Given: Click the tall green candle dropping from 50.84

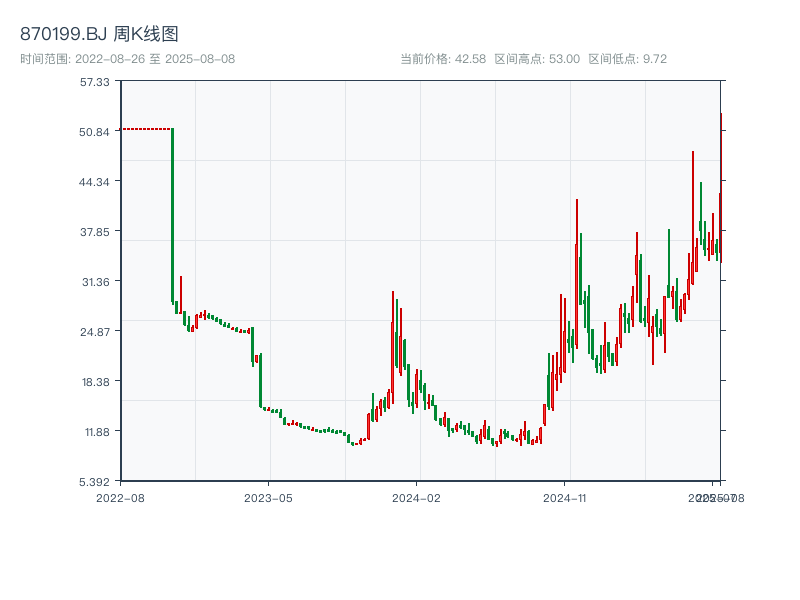Looking at the screenshot, I should [x=172, y=215].
